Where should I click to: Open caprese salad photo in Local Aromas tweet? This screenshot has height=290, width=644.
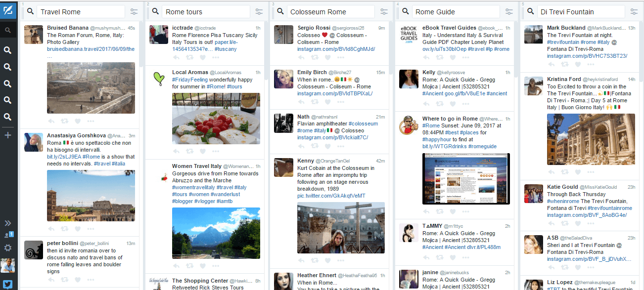point(216,119)
